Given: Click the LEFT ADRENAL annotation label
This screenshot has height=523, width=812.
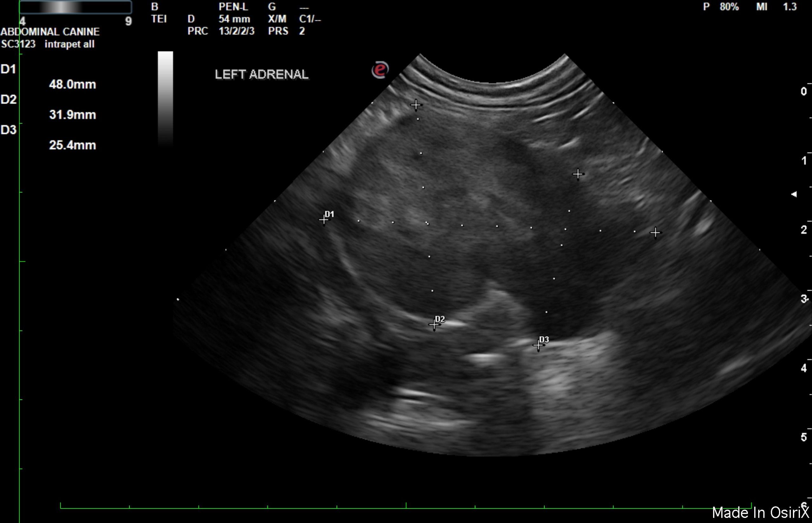Looking at the screenshot, I should pos(261,75).
